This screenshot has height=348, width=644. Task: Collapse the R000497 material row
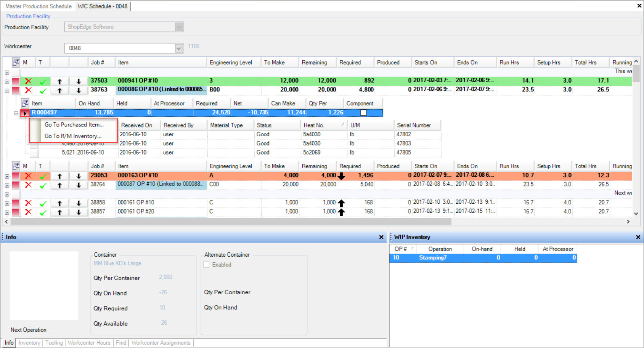pyautogui.click(x=16, y=113)
